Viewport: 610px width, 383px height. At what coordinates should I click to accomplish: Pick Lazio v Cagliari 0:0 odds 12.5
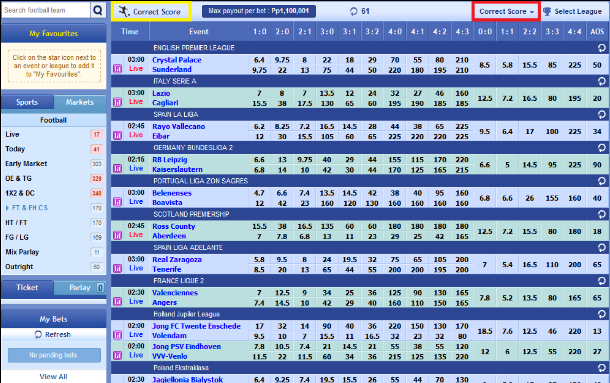[484, 98]
